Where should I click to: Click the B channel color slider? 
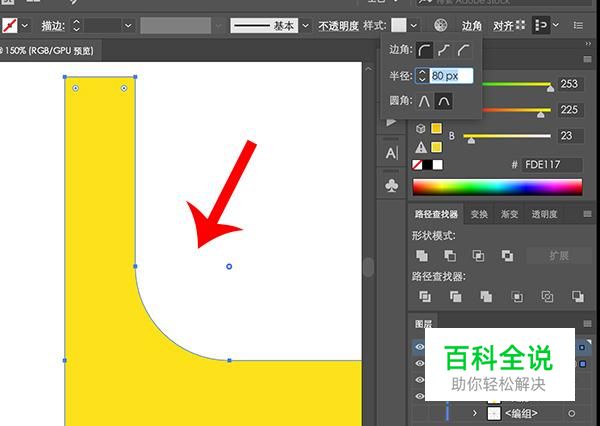click(x=507, y=136)
